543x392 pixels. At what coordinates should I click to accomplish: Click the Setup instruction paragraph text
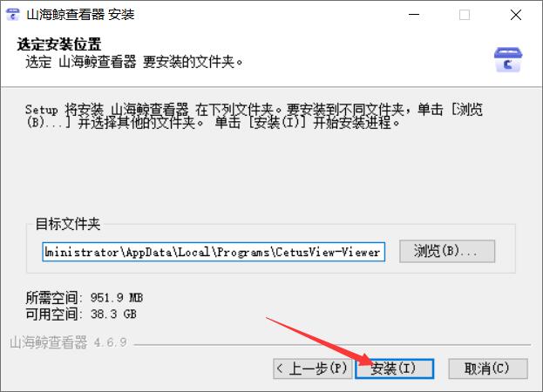tap(254, 116)
